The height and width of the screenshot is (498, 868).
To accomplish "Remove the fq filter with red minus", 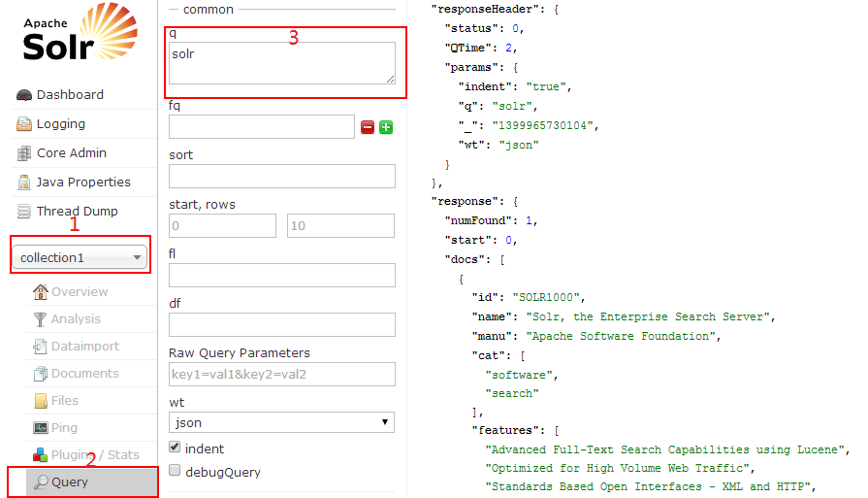I will (x=368, y=127).
